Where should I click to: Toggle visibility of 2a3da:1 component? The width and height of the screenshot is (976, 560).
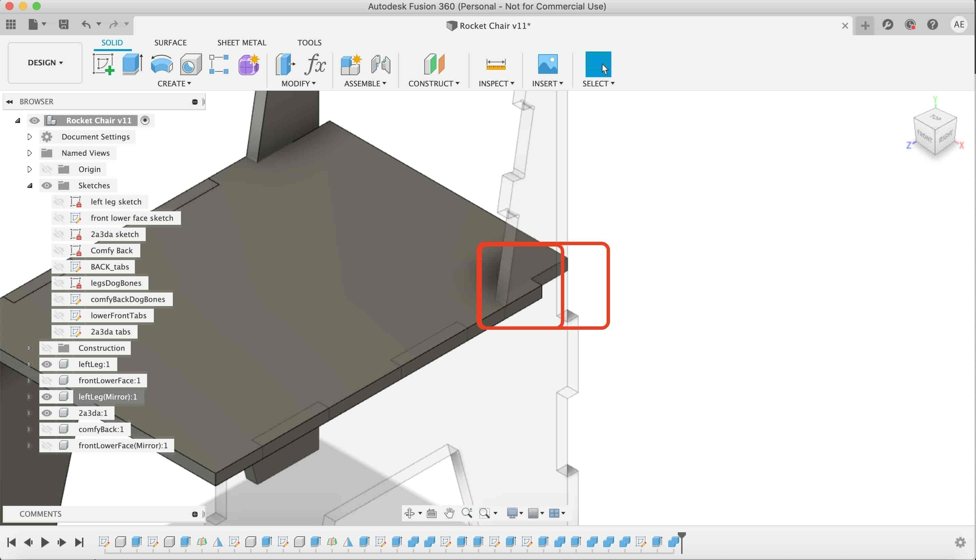click(47, 413)
